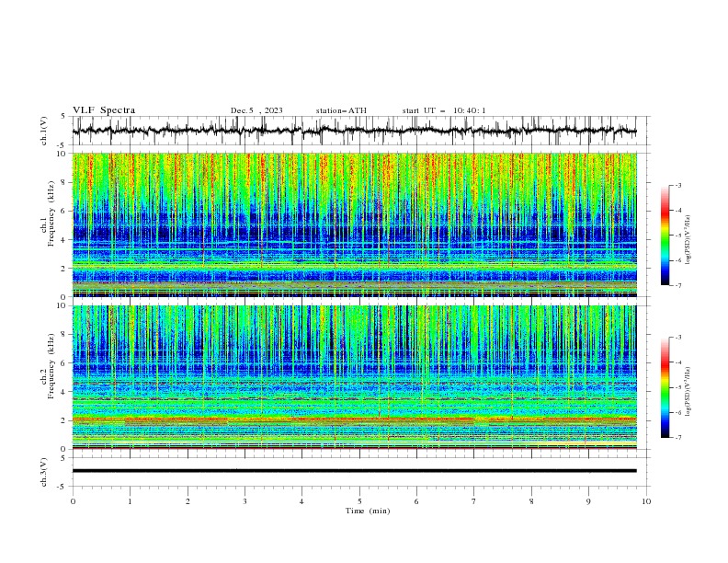Click time axis tick label "3"
Image resolution: width=728 pixels, height=563 pixels.
(245, 501)
